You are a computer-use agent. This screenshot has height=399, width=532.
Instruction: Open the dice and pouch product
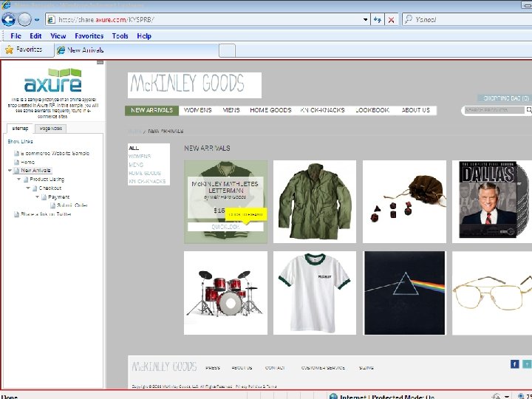click(x=404, y=202)
